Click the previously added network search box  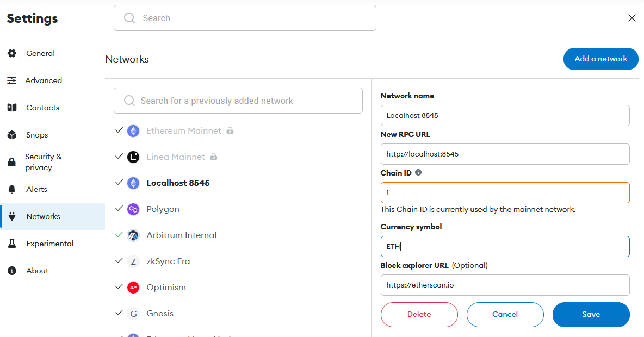(x=238, y=101)
